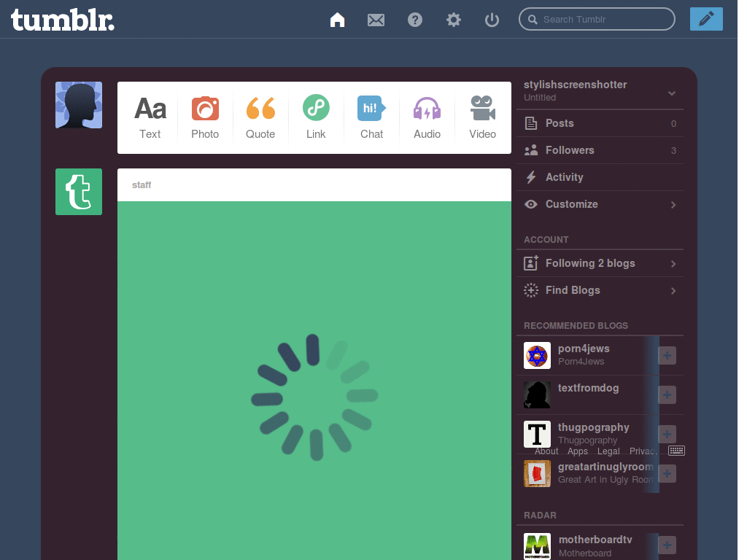This screenshot has width=747, height=560.
Task: Open Posts in the sidebar
Action: [600, 123]
